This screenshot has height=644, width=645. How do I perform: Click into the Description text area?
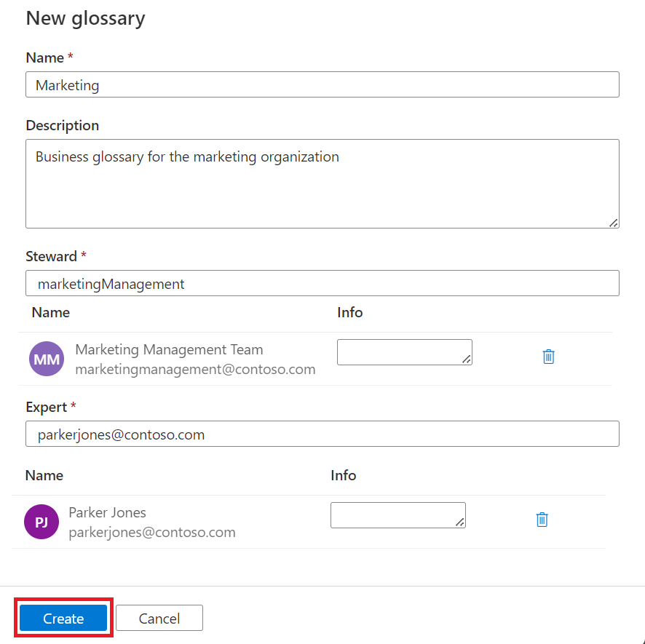coord(322,183)
